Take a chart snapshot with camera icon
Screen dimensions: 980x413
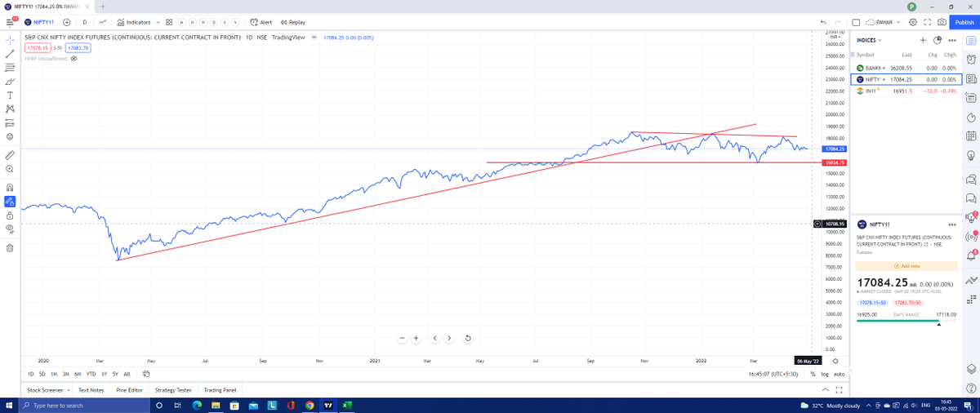pyautogui.click(x=942, y=22)
